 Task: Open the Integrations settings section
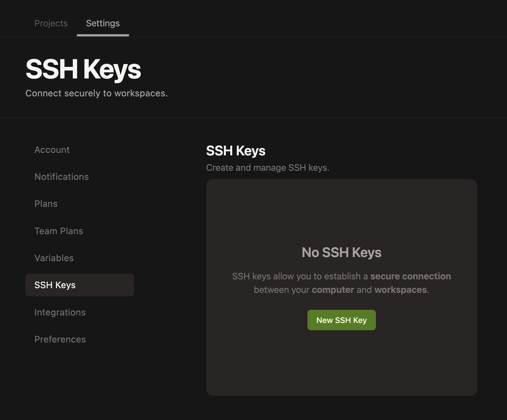(60, 312)
